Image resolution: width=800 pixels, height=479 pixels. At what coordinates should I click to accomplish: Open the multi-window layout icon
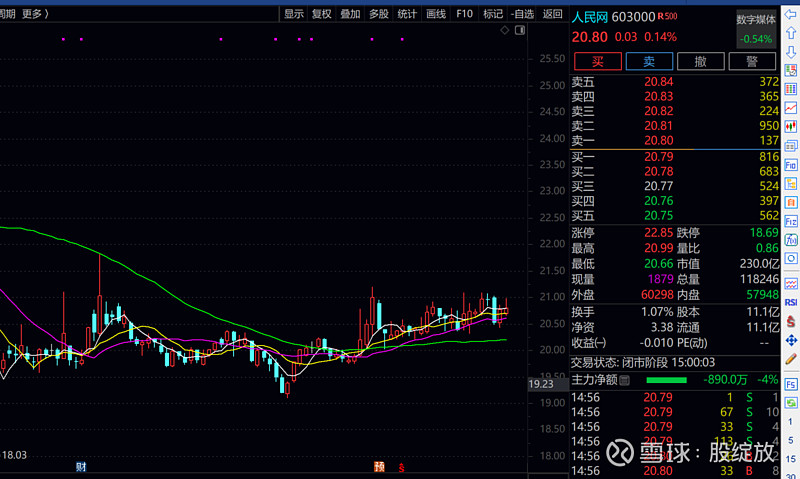(790, 145)
